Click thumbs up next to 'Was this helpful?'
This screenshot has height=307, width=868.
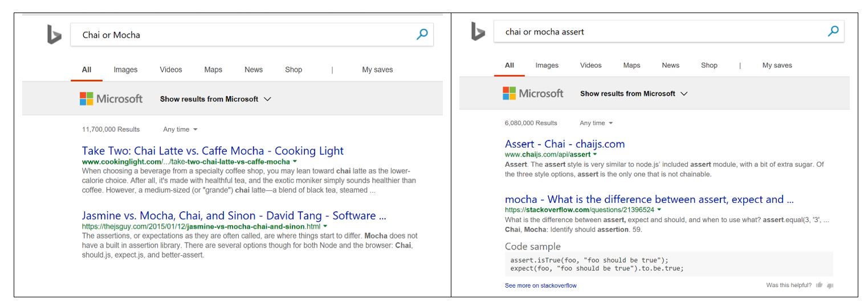[x=819, y=285]
